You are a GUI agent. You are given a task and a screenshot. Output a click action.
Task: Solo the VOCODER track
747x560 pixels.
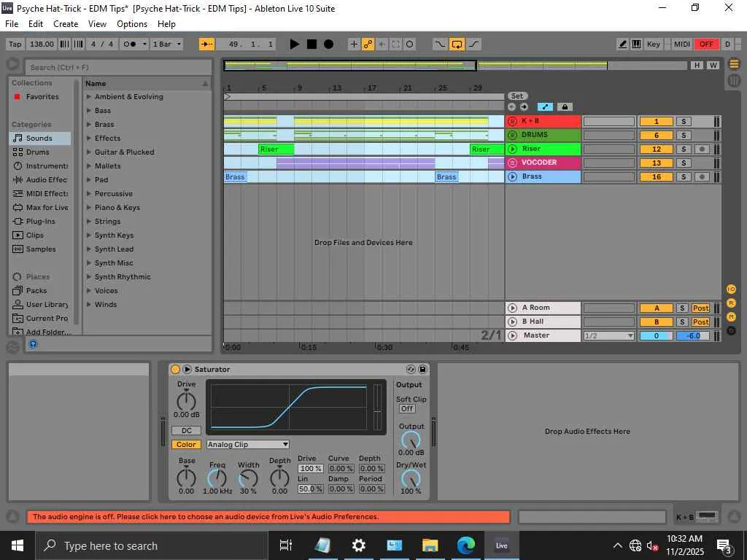pyautogui.click(x=684, y=163)
